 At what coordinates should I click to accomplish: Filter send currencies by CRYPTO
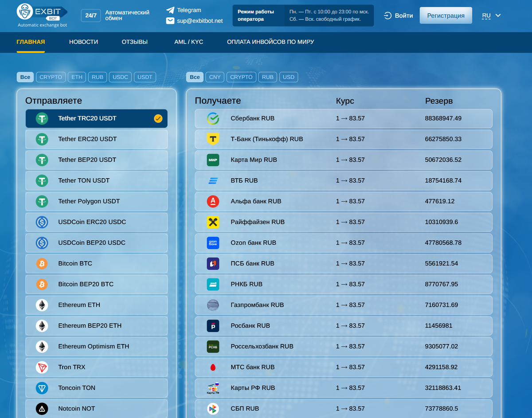(x=51, y=77)
